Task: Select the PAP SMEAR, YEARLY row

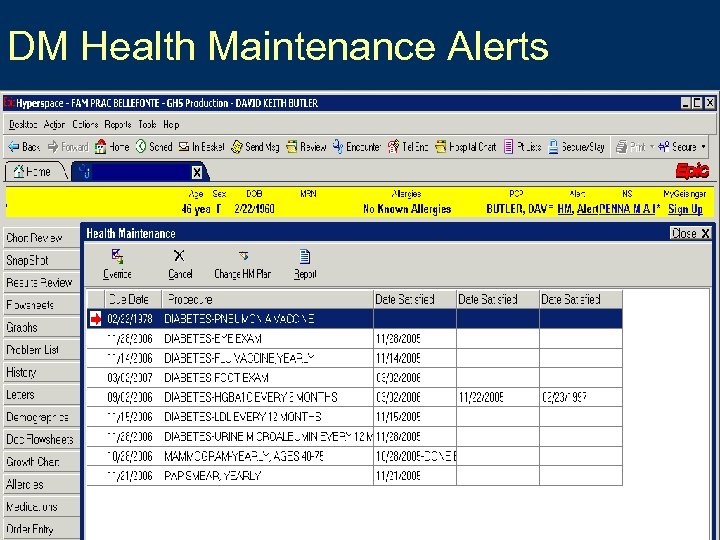Action: pyautogui.click(x=354, y=476)
